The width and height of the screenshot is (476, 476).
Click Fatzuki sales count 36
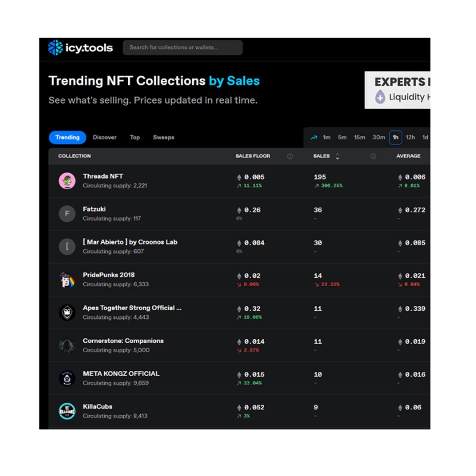pyautogui.click(x=318, y=210)
